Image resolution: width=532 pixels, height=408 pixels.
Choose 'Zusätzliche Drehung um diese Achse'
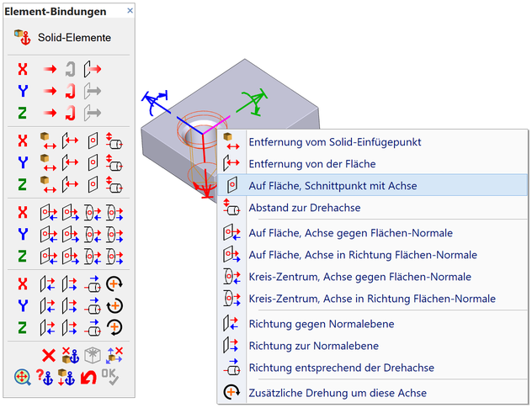click(x=338, y=392)
